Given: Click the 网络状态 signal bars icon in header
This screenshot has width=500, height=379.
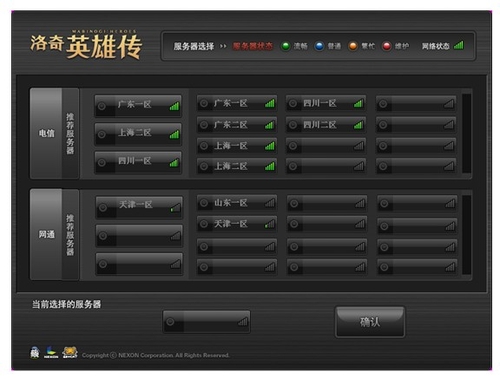Looking at the screenshot, I should (459, 45).
